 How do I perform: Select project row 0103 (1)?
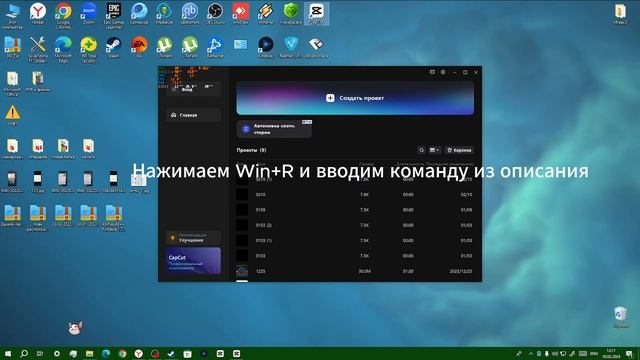click(355, 241)
